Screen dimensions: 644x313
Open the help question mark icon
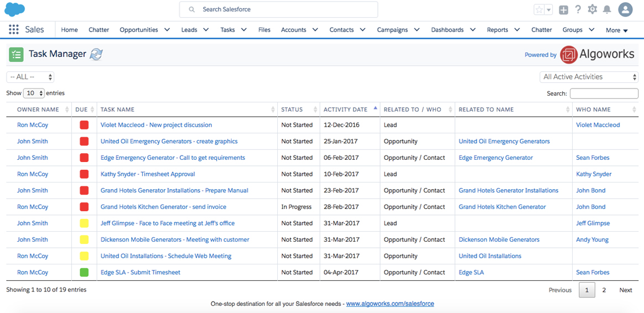578,9
